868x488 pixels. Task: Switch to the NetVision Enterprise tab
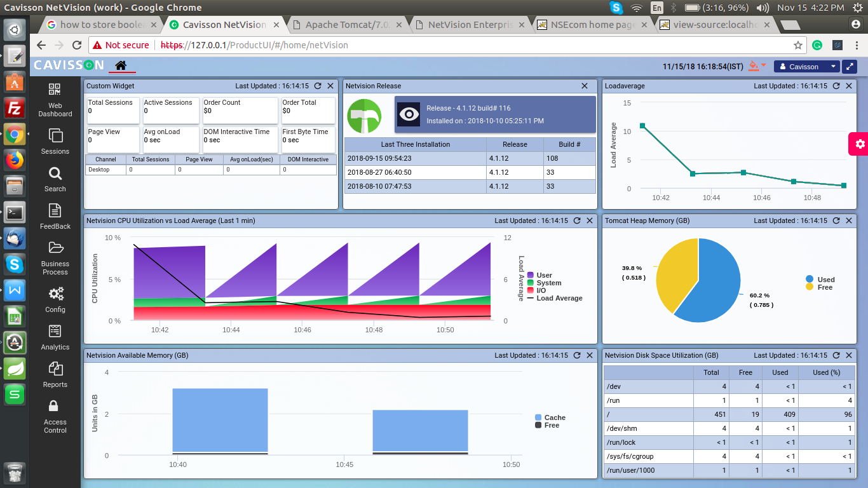click(x=469, y=25)
